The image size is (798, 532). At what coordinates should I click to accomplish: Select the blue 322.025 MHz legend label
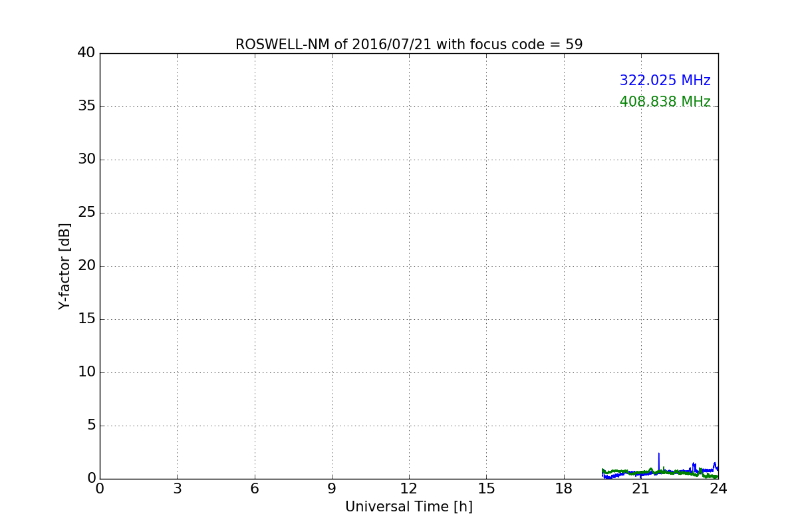pos(665,80)
